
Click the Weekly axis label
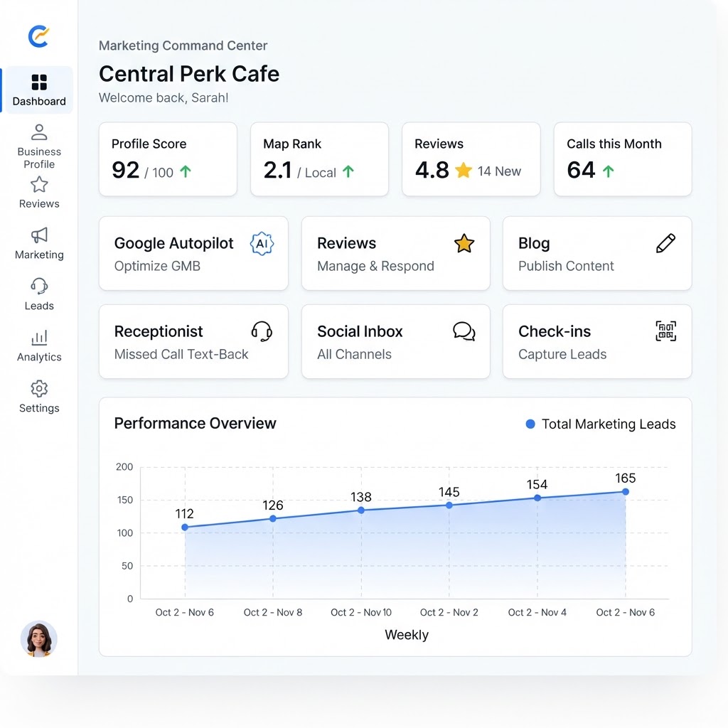point(407,635)
